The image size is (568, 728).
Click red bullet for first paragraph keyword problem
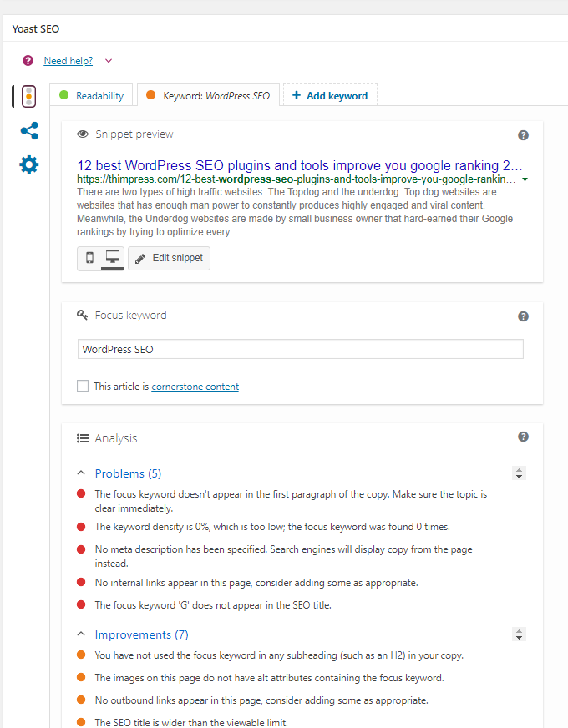point(81,493)
